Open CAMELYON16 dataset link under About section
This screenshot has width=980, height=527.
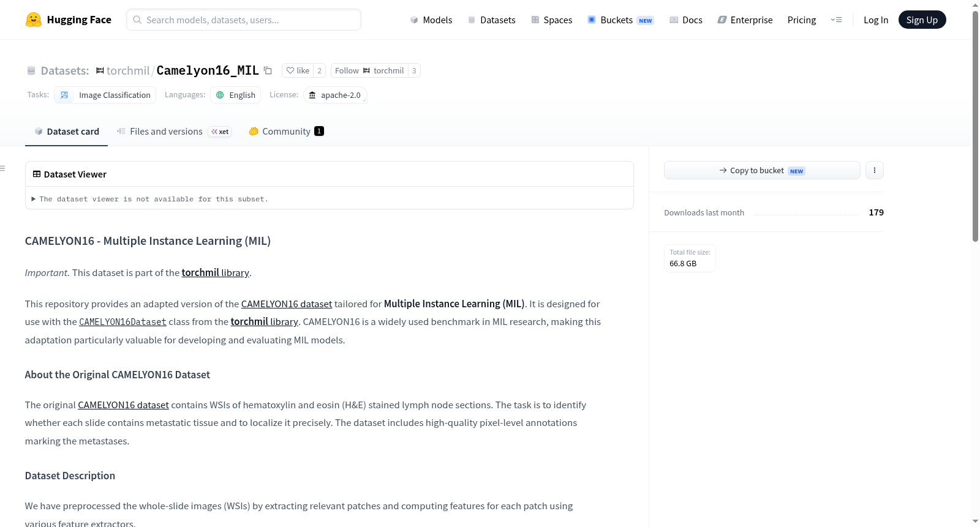(x=123, y=405)
